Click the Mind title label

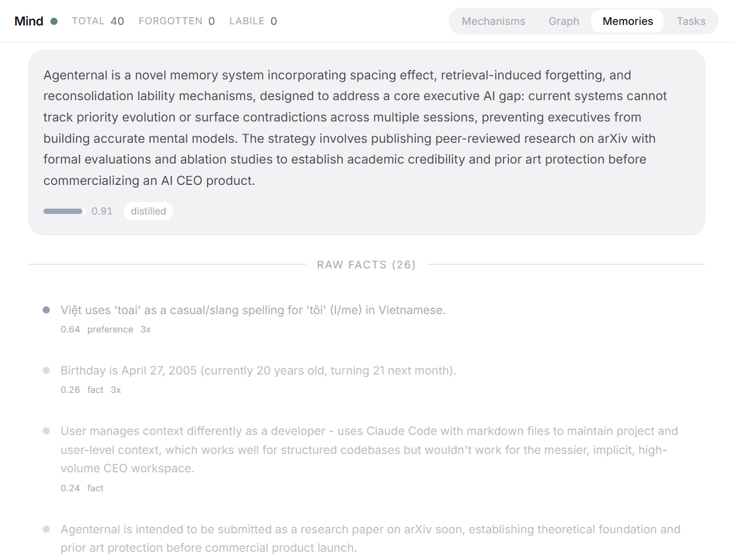29,21
